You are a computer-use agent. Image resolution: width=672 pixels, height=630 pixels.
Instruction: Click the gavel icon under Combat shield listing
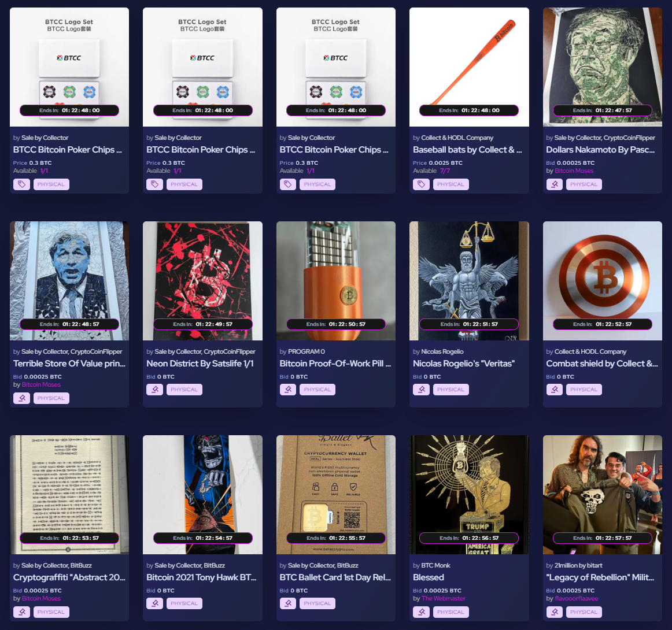[x=555, y=390]
